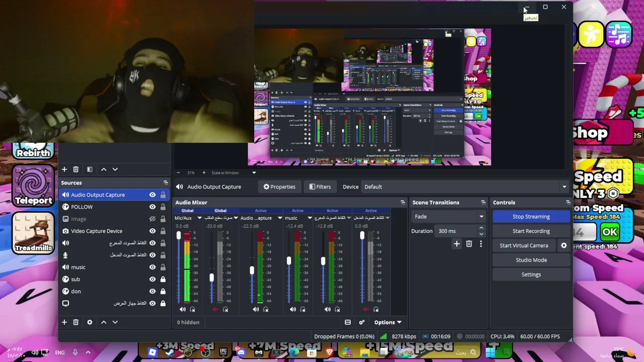Unlock the don source
The image size is (644, 362).
tap(163, 291)
